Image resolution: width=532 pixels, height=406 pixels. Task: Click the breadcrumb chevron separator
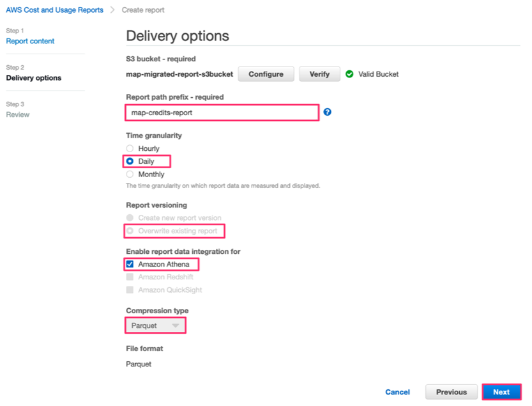(112, 10)
